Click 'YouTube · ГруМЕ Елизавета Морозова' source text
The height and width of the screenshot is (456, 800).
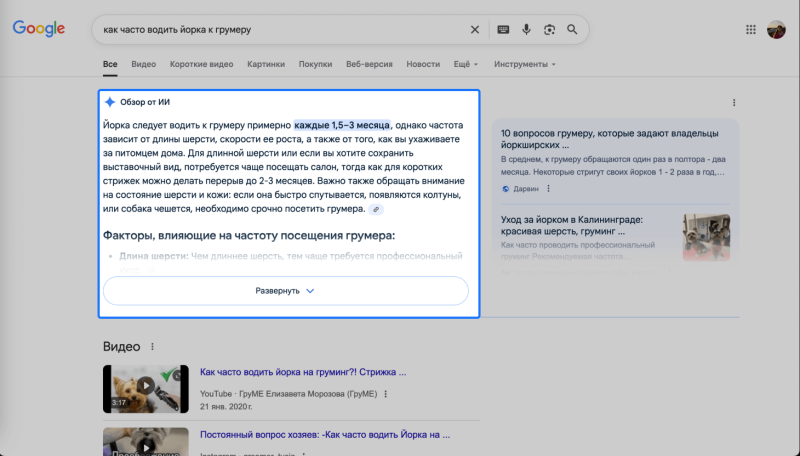(289, 394)
